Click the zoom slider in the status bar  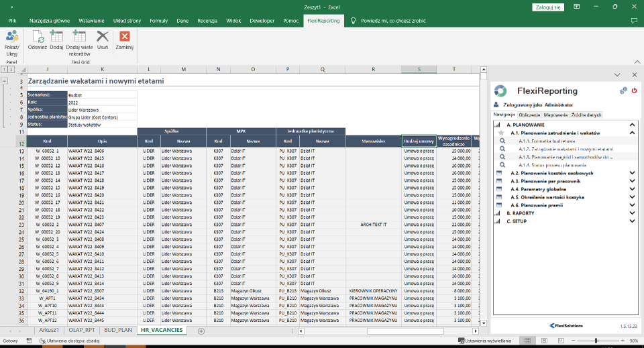coord(596,341)
